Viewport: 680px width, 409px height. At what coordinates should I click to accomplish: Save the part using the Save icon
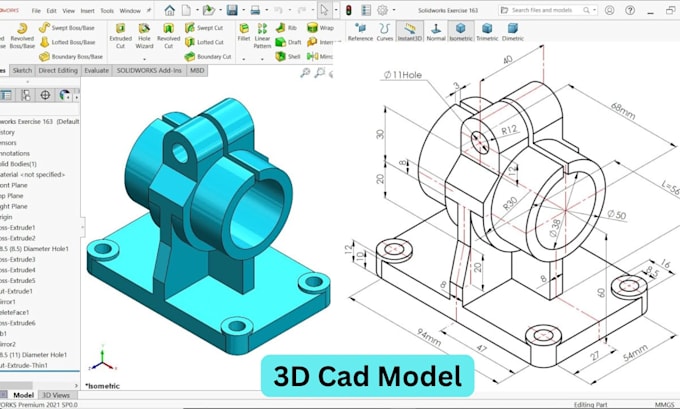coord(232,10)
